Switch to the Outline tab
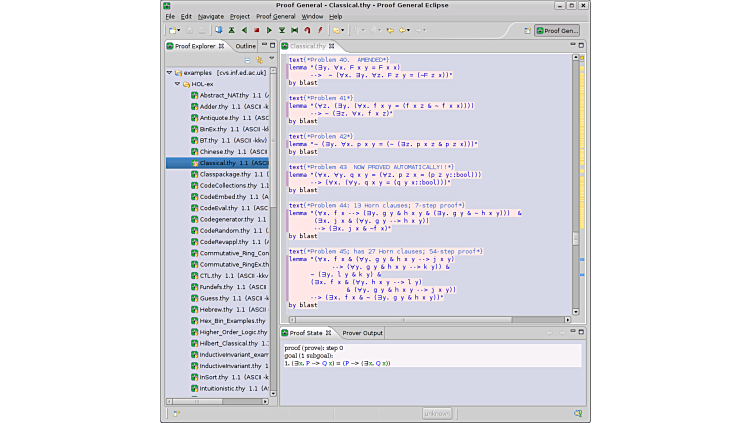Viewport: 752px width, 423px height. (245, 46)
